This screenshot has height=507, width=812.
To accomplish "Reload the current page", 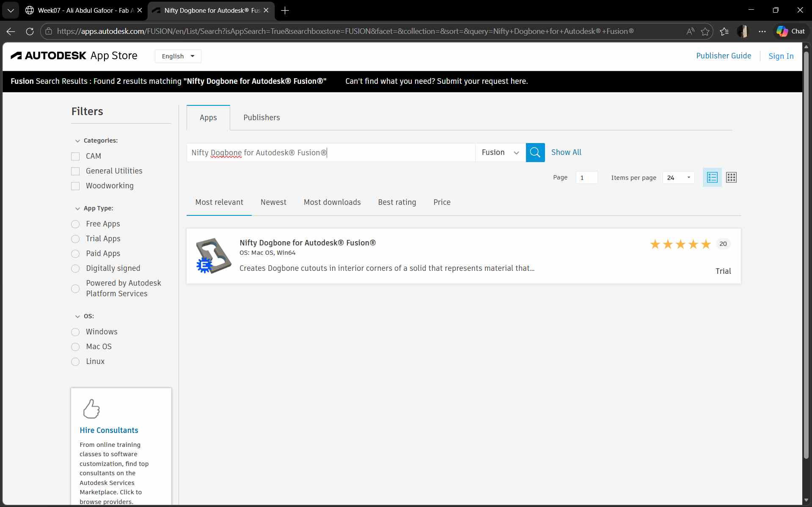I will [30, 31].
